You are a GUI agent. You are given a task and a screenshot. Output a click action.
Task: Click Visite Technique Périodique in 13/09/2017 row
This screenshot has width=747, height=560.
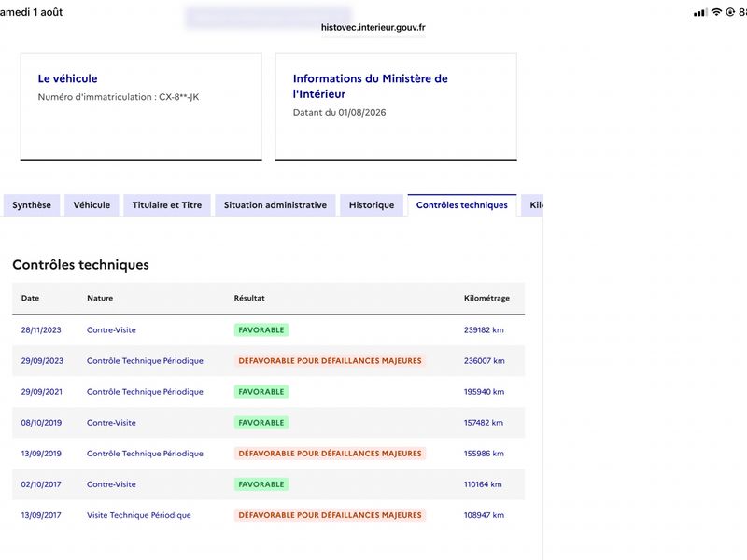pos(138,516)
